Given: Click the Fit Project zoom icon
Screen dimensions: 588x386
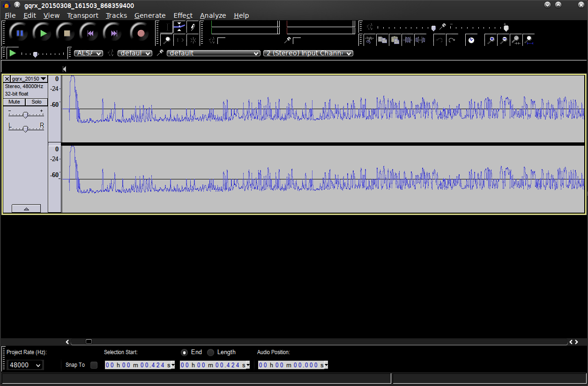Looking at the screenshot, I should (529, 40).
